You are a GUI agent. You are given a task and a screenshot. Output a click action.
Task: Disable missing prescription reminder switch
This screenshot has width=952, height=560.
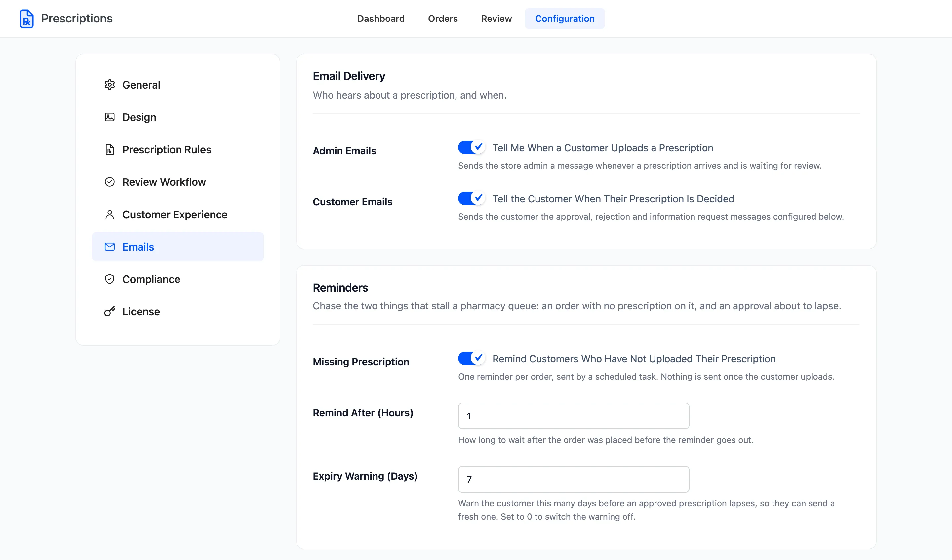(471, 358)
